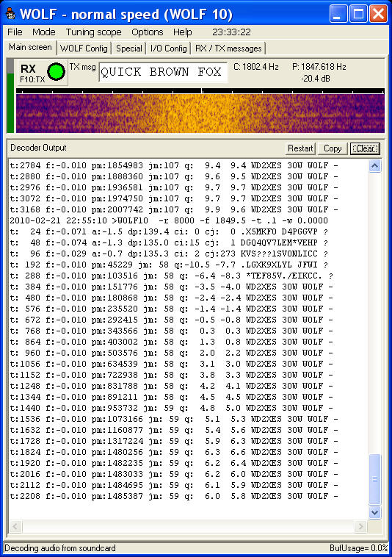
Task: Click the P: 1847.618 Hz readout
Action: [x=319, y=67]
